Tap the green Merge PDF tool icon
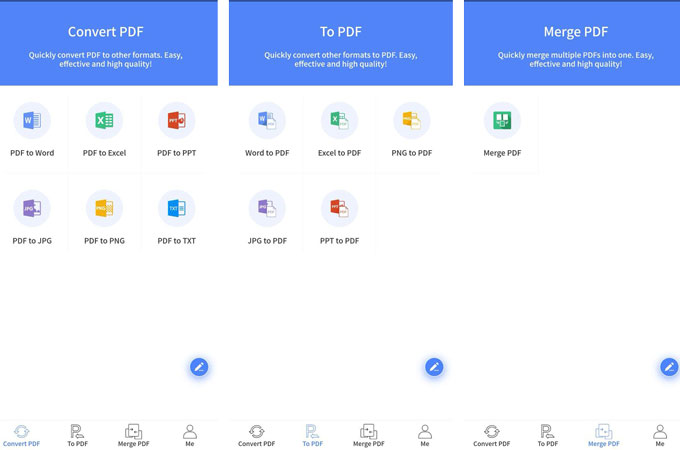 click(502, 122)
